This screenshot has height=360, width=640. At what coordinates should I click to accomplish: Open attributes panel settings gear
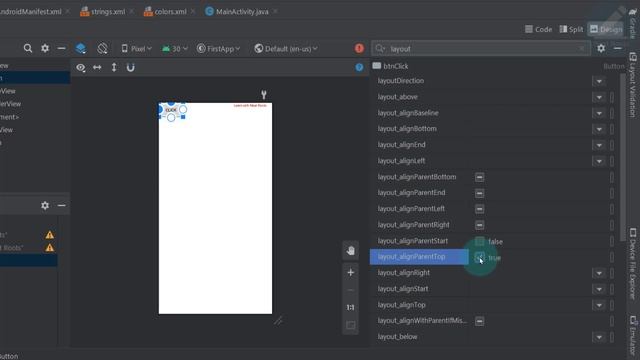601,49
